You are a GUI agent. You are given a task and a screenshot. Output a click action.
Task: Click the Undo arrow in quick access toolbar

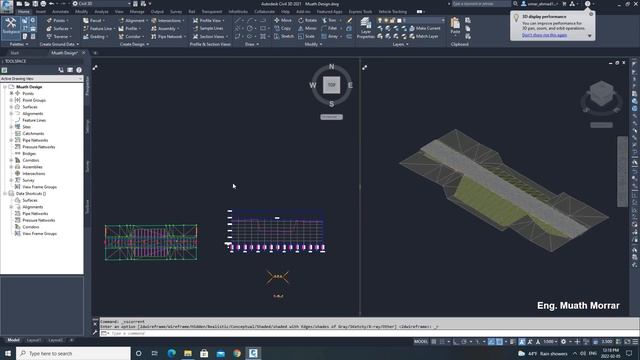coord(51,4)
